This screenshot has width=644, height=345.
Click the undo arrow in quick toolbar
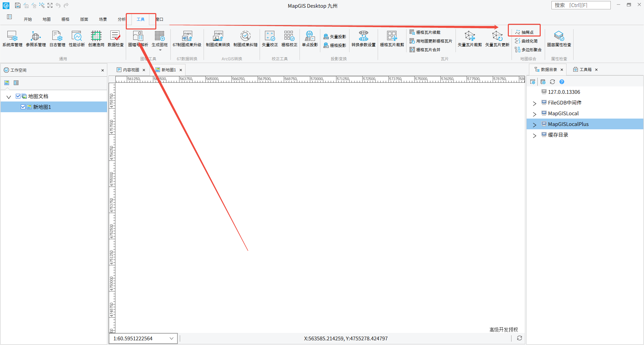[58, 5]
